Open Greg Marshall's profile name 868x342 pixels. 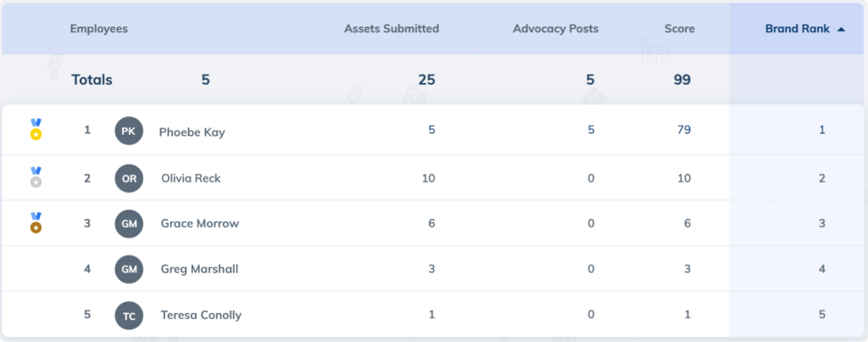[199, 269]
